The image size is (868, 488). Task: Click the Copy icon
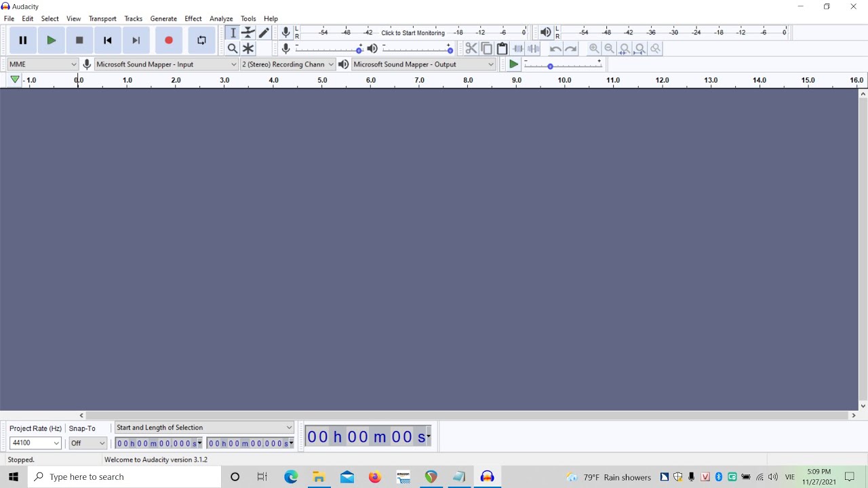487,49
